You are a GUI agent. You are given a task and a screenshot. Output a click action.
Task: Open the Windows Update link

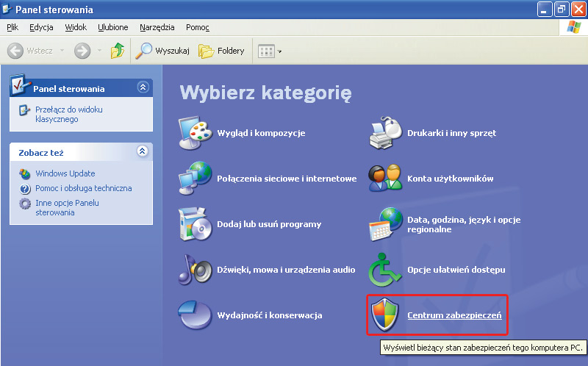pos(65,173)
